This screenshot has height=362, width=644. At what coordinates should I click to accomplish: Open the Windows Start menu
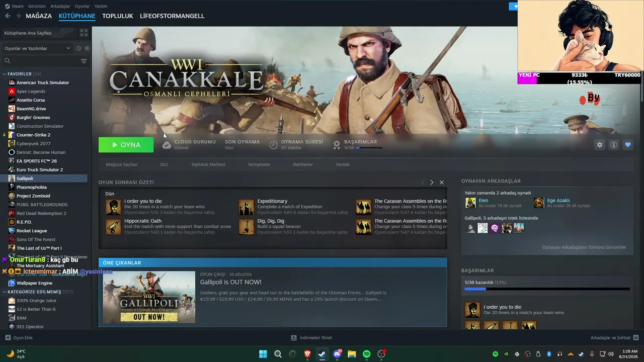263,354
